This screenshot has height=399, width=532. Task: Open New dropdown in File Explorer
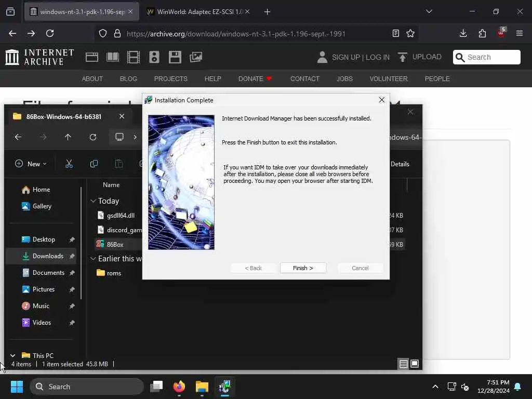click(31, 164)
